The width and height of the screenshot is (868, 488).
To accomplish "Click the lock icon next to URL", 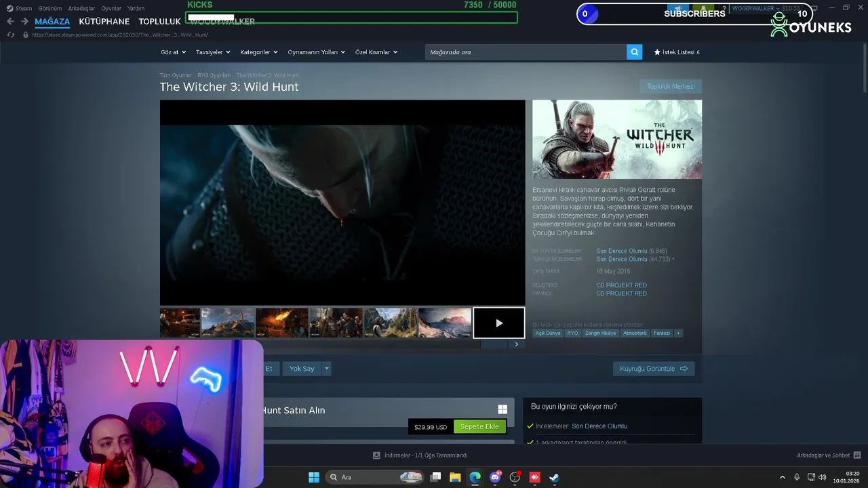I will click(26, 35).
